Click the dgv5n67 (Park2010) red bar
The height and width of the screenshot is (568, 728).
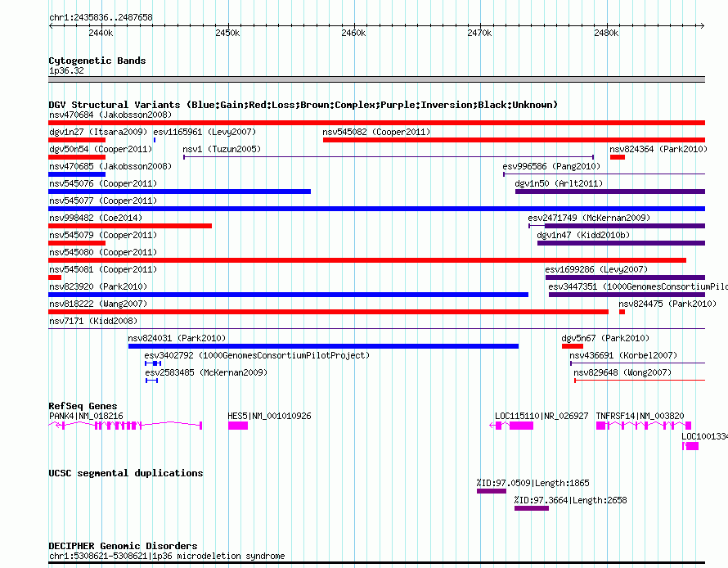(573, 346)
